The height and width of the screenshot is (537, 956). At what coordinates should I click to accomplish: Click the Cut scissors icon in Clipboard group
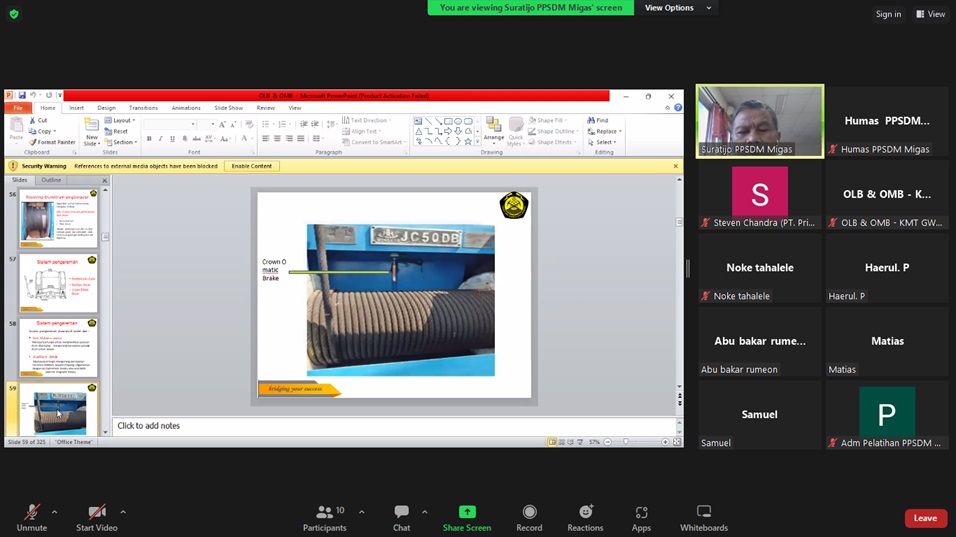(33, 121)
